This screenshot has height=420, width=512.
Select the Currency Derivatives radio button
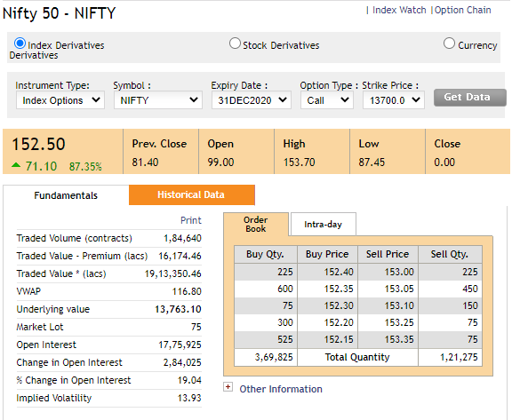pyautogui.click(x=449, y=44)
